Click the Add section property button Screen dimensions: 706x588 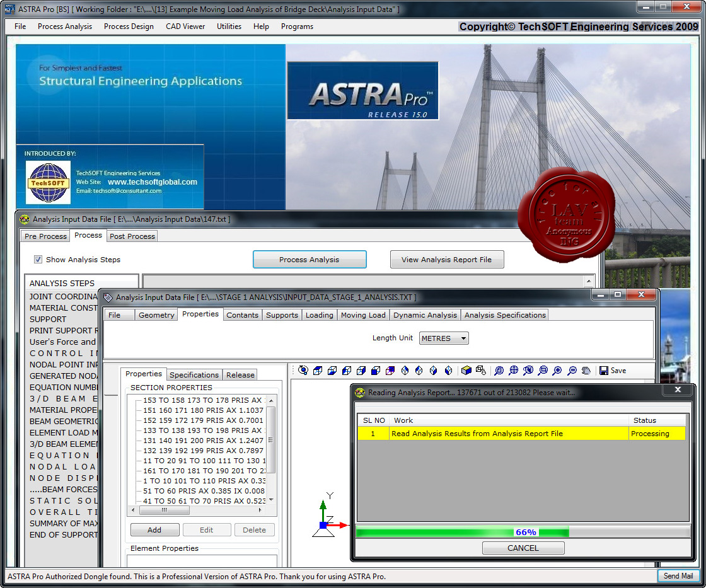tap(154, 530)
